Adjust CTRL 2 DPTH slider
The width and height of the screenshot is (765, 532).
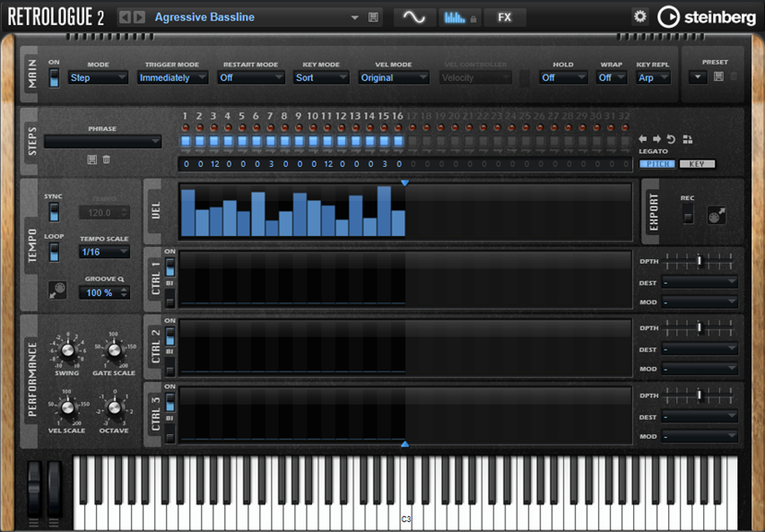tap(699, 328)
